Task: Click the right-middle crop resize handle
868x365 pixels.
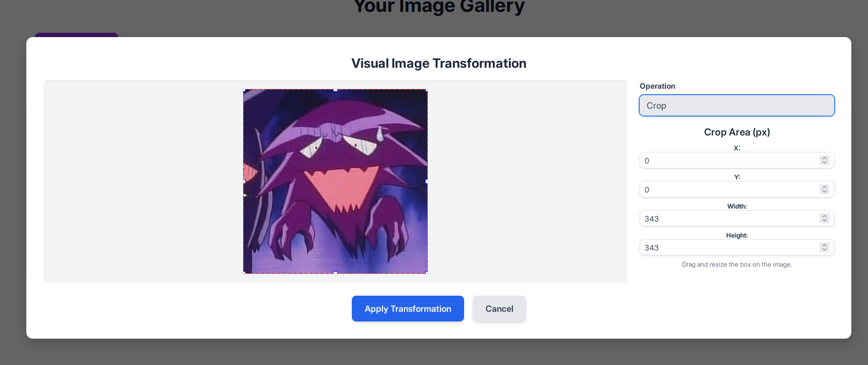Action: point(427,182)
